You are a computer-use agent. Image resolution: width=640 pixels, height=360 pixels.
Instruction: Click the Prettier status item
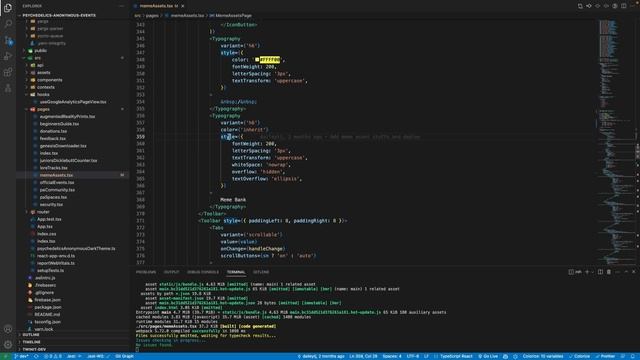(605, 356)
